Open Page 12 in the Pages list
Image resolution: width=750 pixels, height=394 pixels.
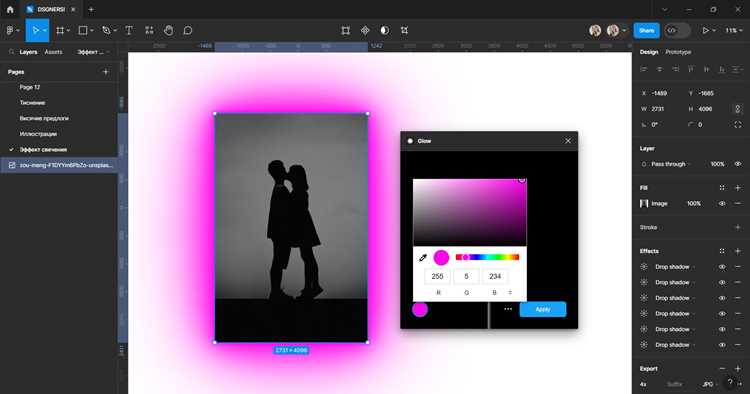coord(30,87)
